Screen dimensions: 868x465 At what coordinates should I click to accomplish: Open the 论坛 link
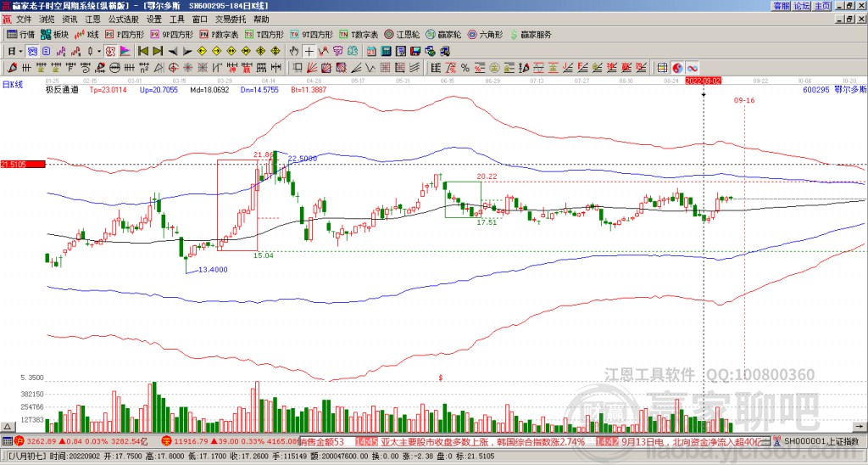pos(802,6)
